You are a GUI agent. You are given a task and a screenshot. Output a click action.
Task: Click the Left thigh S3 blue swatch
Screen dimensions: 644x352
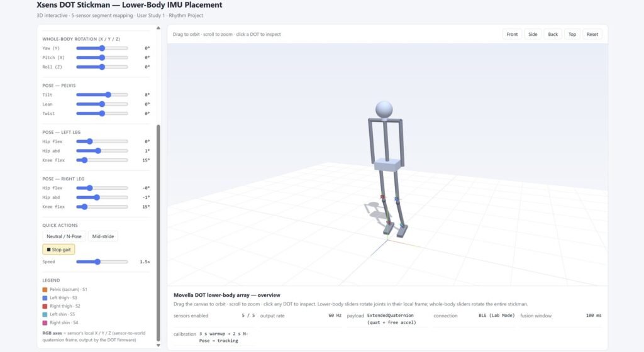(45, 298)
